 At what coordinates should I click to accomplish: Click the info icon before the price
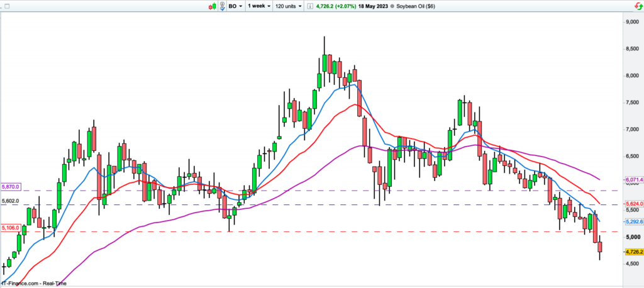pyautogui.click(x=309, y=6)
